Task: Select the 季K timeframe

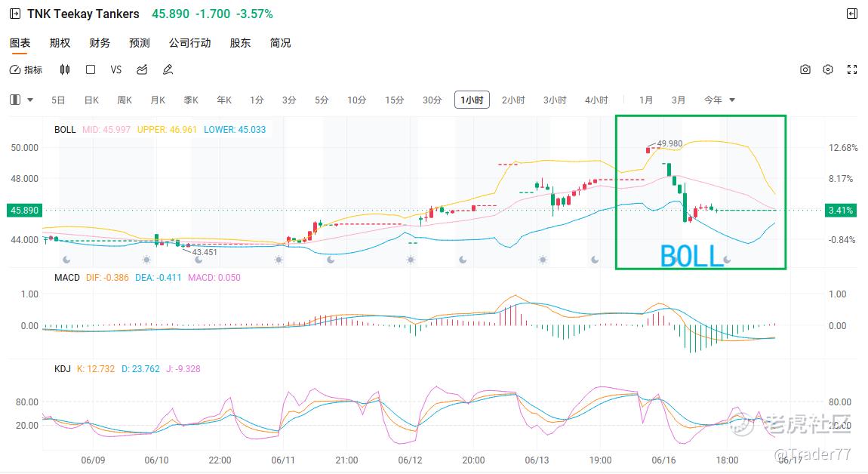Action: point(191,100)
